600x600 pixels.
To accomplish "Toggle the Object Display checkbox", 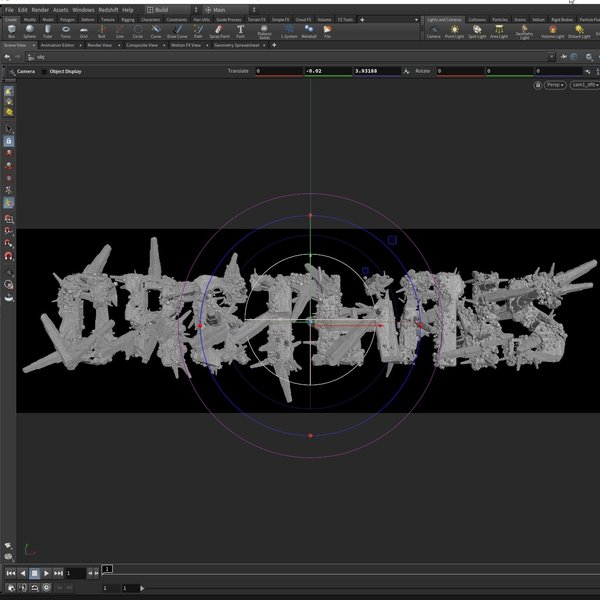I will 44,72.
